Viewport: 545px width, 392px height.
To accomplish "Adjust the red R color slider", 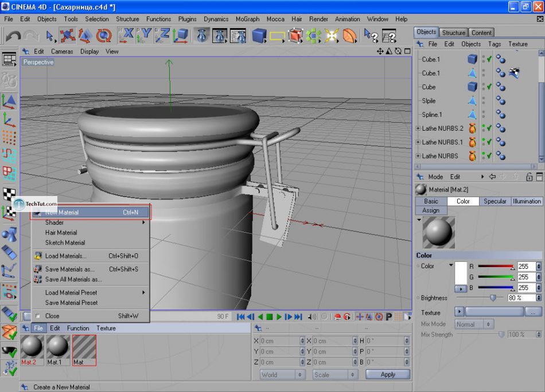I will tap(496, 266).
